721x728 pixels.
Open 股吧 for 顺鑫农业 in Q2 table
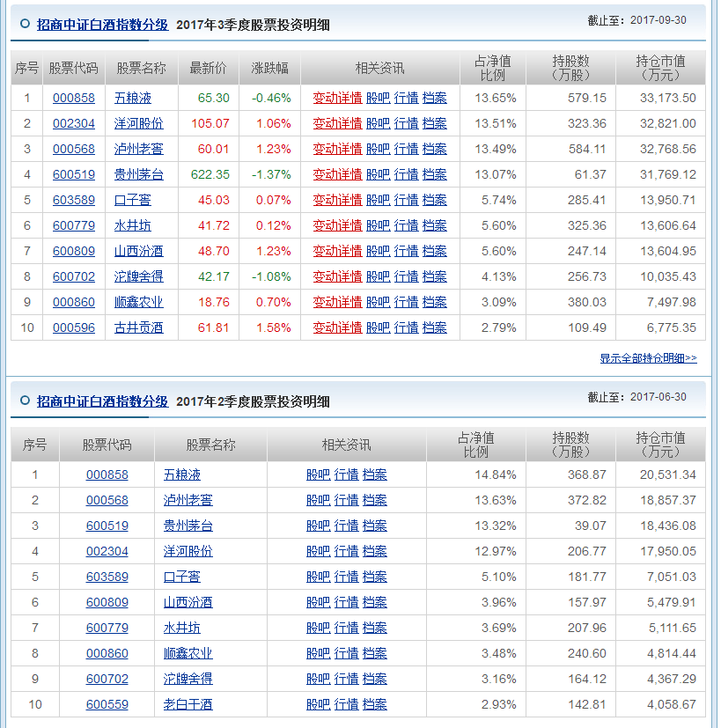click(316, 653)
